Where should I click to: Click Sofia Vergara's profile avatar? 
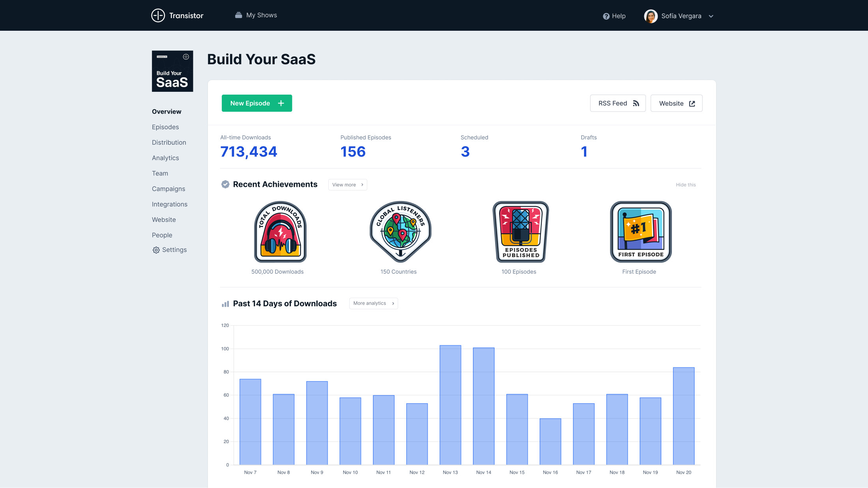tap(651, 16)
